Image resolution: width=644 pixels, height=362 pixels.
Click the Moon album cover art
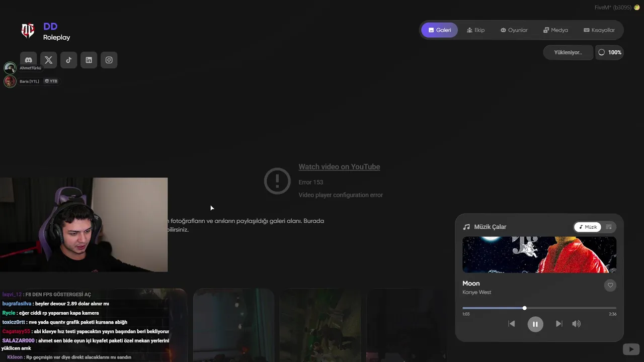pos(539,255)
